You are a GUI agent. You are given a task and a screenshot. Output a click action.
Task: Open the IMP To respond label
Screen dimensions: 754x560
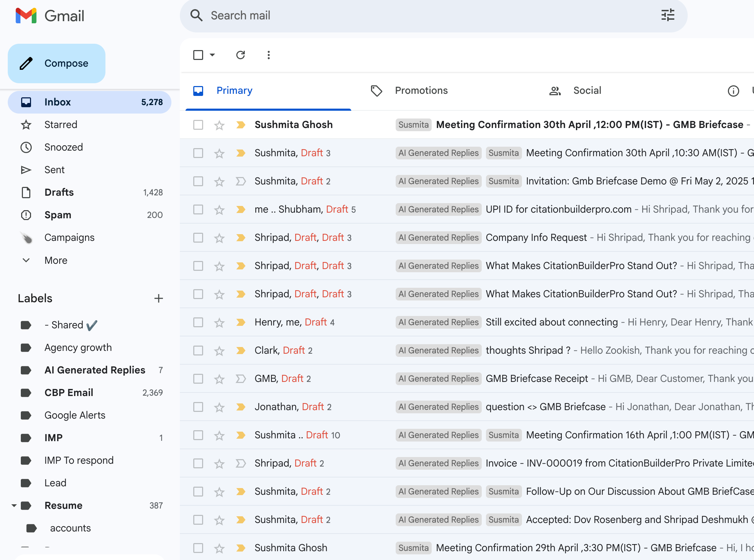coord(90,461)
